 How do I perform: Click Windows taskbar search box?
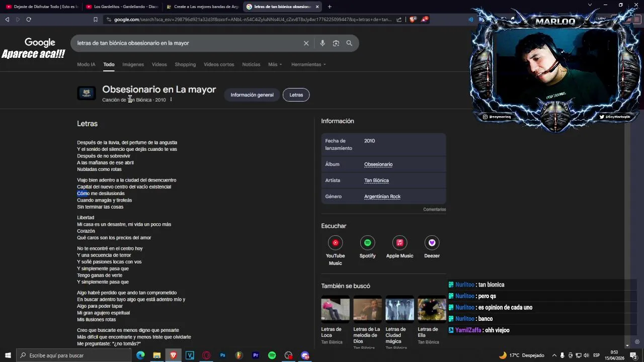tap(74, 355)
